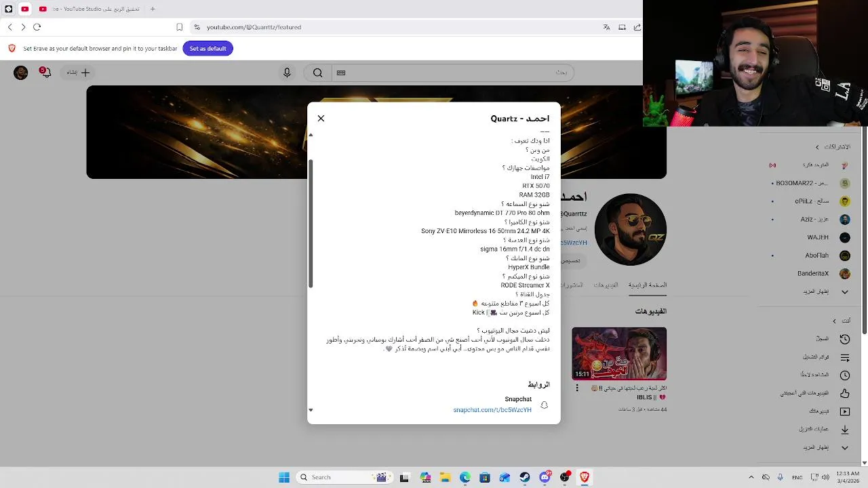Click 'beyerdynamic DT 770 Pro 80 ohm' text

502,213
